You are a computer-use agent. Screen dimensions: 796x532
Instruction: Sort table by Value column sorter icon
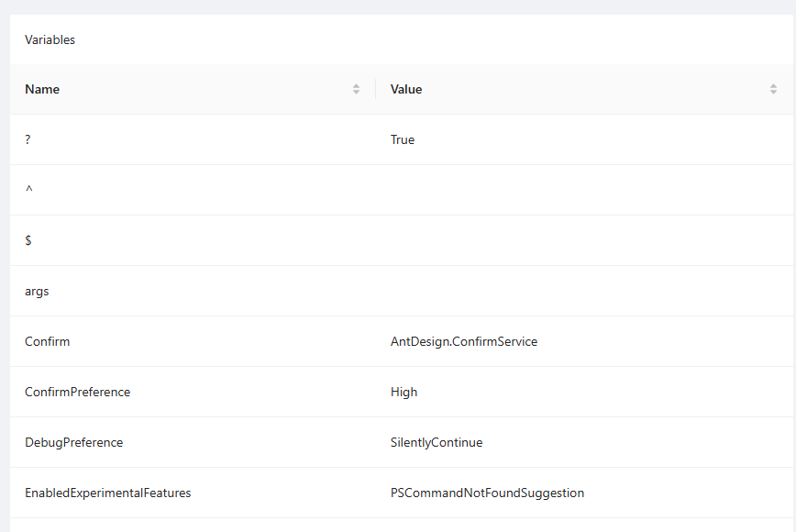coord(773,89)
